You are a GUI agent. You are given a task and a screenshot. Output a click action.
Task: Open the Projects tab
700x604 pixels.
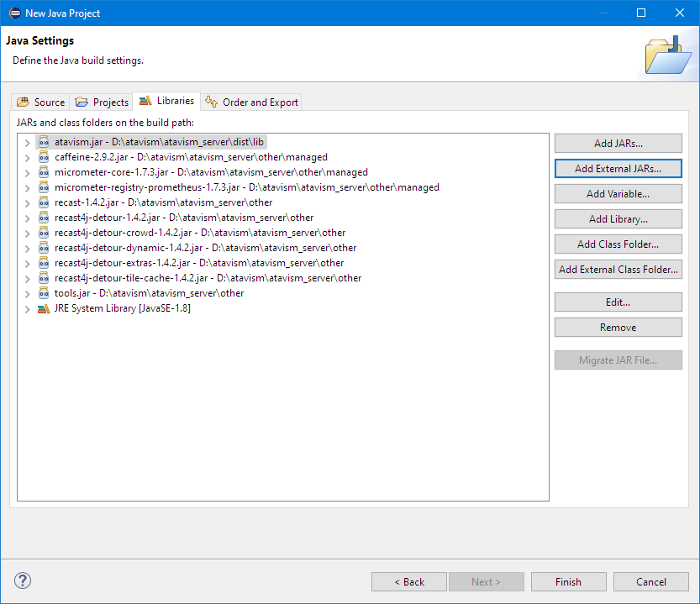pyautogui.click(x=102, y=102)
